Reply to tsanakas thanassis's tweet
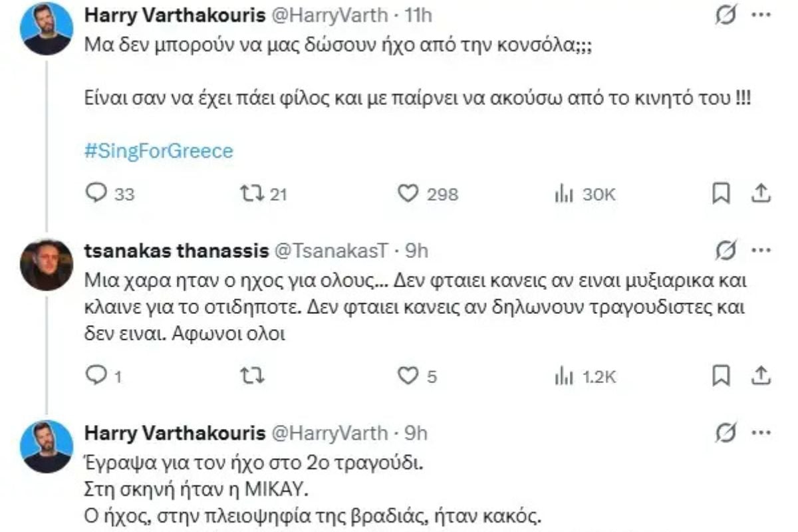Screen dimensions: 798x532 click(x=97, y=376)
